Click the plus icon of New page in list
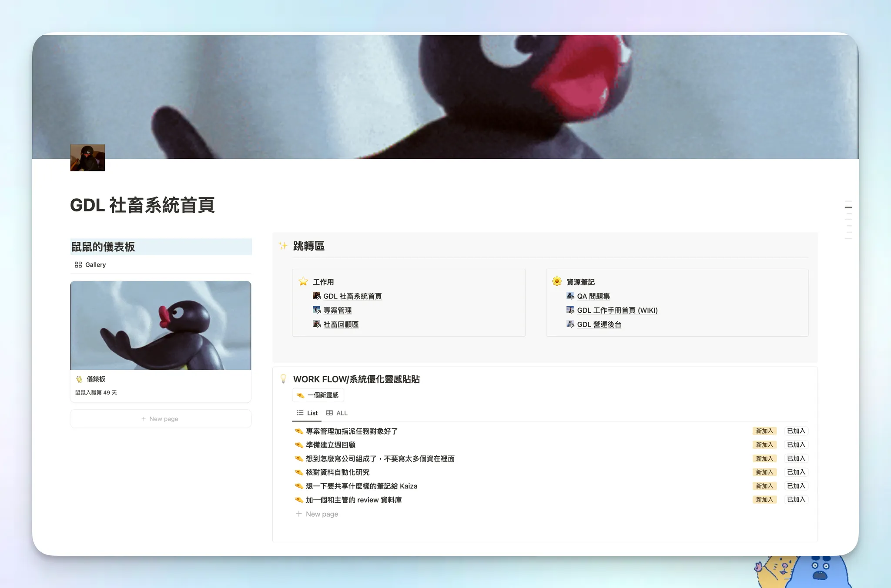This screenshot has width=891, height=588. click(x=299, y=514)
